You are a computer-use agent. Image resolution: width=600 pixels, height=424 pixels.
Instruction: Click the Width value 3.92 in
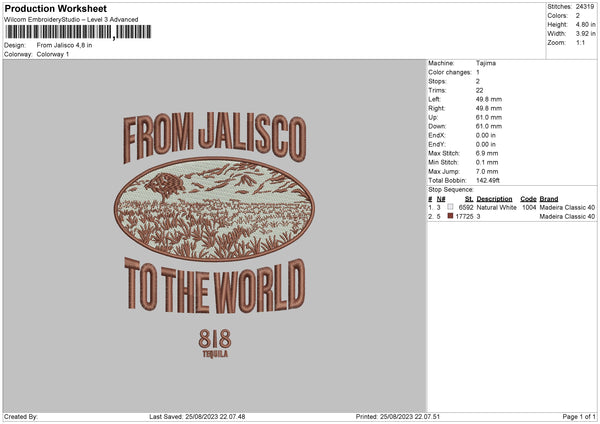[x=585, y=34]
